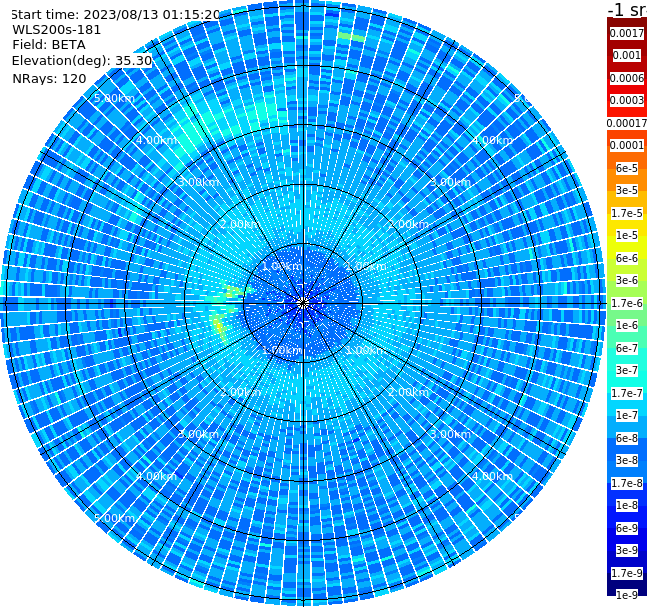Click the green patch near the top outer ring
This screenshot has width=647, height=607.
pyautogui.click(x=351, y=37)
